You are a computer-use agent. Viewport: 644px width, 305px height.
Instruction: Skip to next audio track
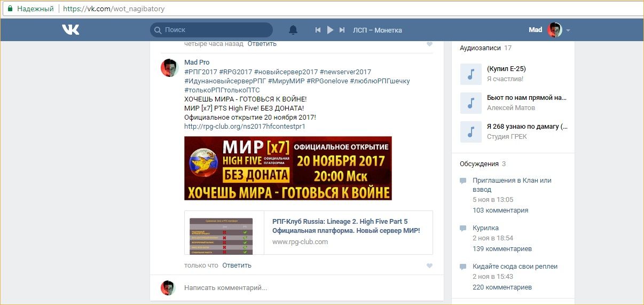[x=342, y=30]
